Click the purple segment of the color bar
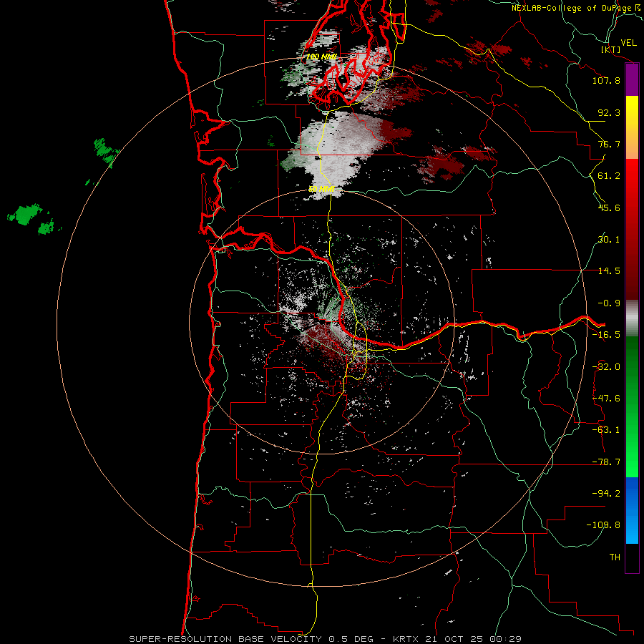644x644 pixels. tap(632, 80)
